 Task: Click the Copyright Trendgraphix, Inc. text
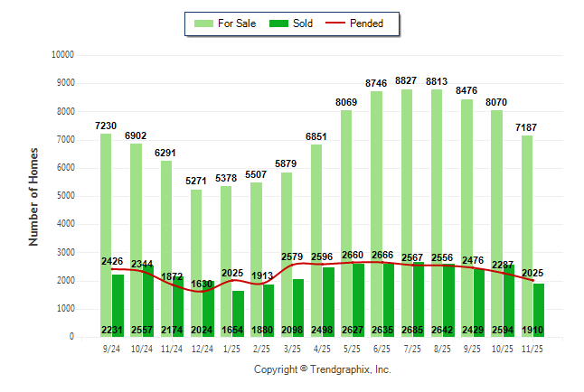(x=322, y=369)
